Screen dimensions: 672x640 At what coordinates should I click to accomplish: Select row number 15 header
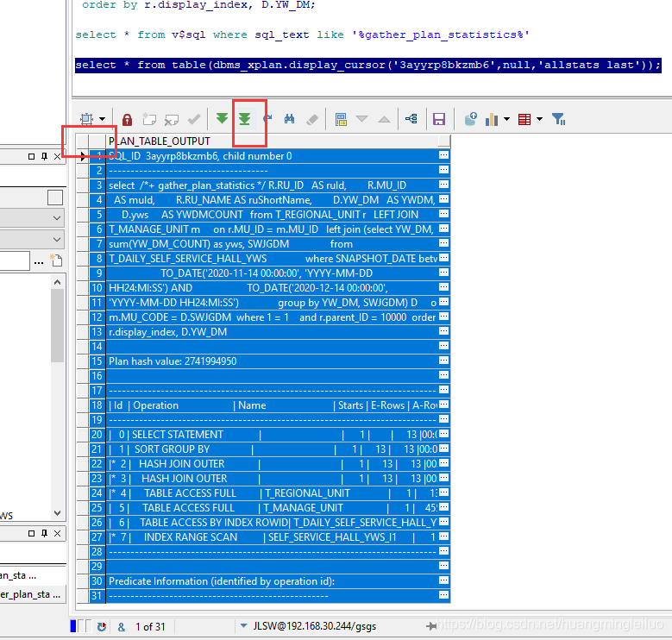(97, 361)
